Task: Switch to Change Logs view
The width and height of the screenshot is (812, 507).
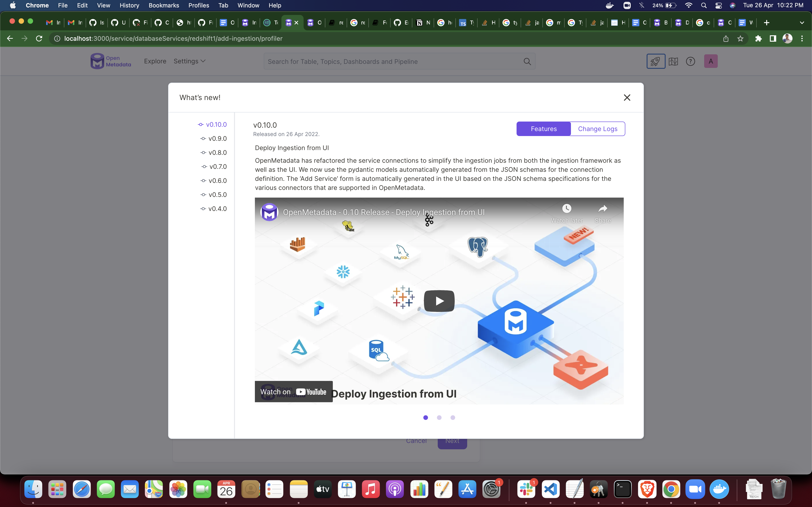Action: (x=597, y=129)
